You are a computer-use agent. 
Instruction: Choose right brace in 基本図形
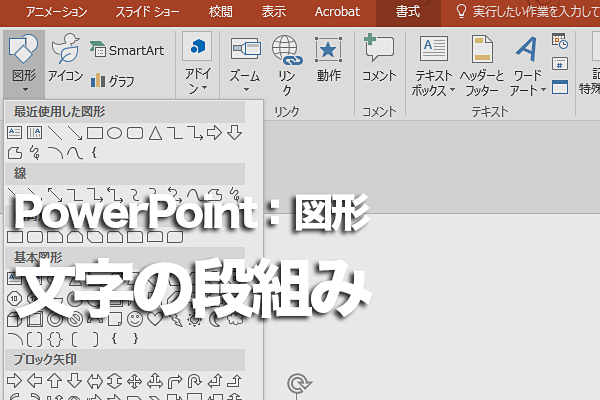[x=135, y=338]
